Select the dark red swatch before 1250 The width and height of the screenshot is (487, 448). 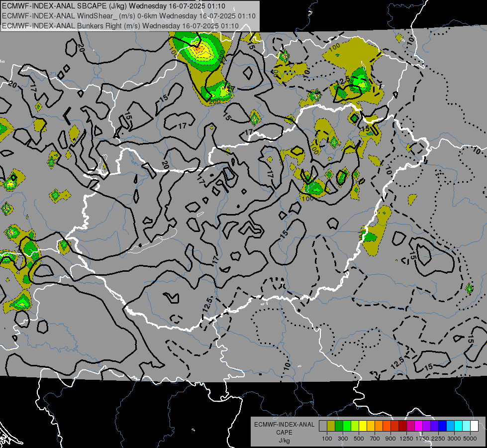pyautogui.click(x=402, y=426)
